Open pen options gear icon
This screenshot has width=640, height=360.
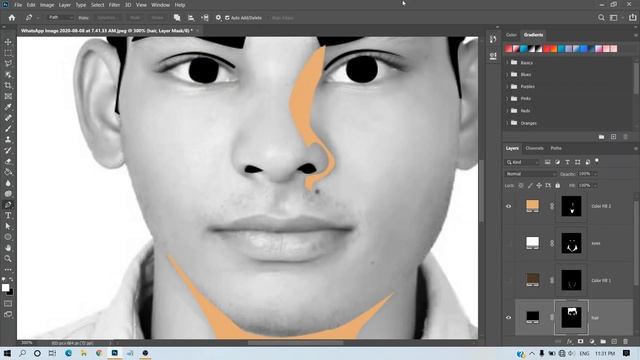click(218, 18)
